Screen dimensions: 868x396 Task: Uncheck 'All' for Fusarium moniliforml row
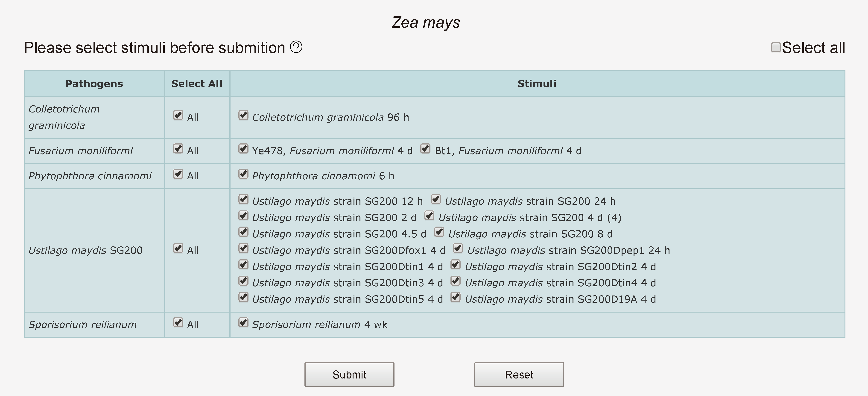(x=178, y=149)
